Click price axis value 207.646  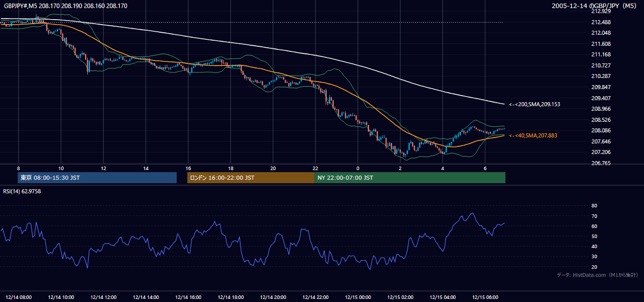[x=601, y=141]
